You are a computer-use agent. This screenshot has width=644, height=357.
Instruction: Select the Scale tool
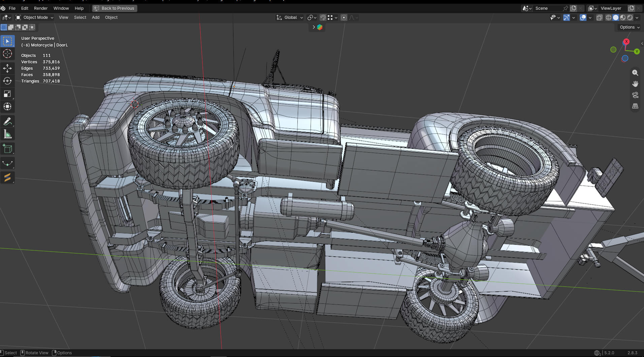pos(7,94)
